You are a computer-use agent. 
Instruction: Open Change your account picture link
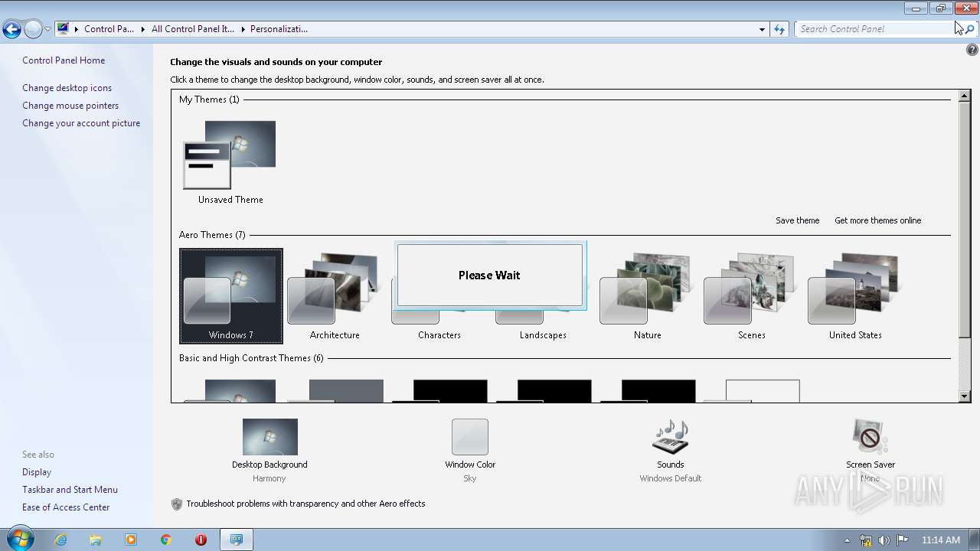[x=81, y=123]
